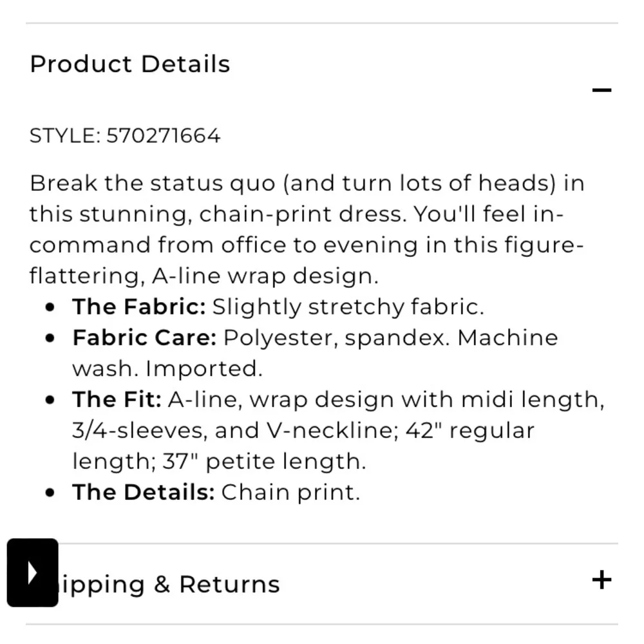The height and width of the screenshot is (644, 644).
Task: Click the "Chain print." detail text
Action: coord(290,492)
